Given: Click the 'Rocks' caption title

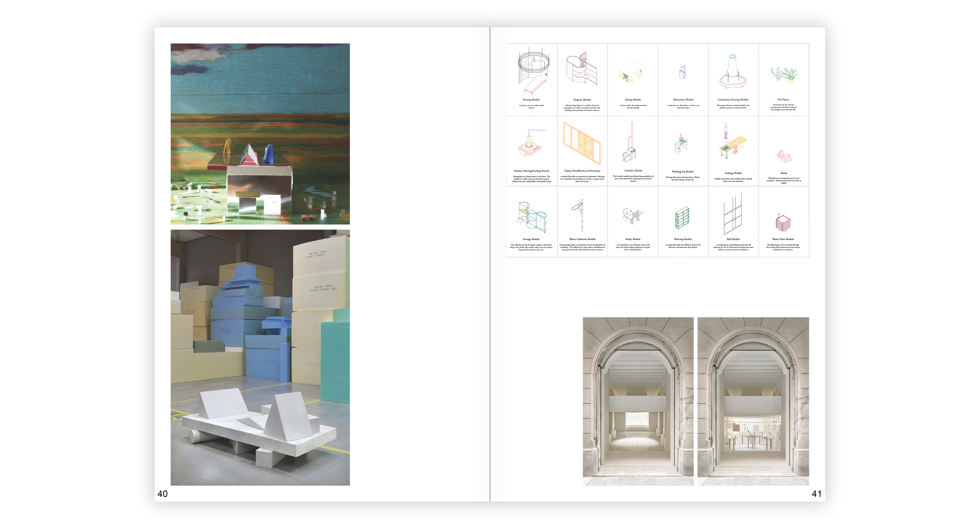Looking at the screenshot, I should (784, 173).
